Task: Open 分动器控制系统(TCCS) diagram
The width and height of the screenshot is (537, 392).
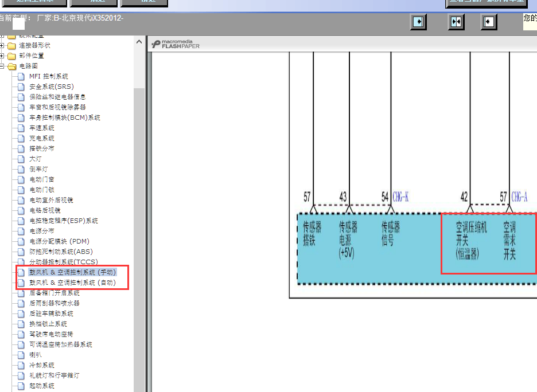Action: click(x=64, y=261)
